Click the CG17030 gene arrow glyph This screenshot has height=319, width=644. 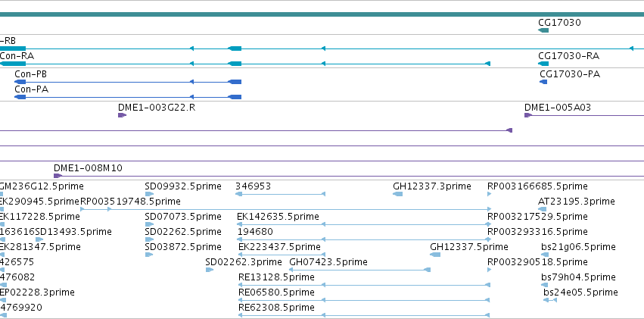pos(543,30)
